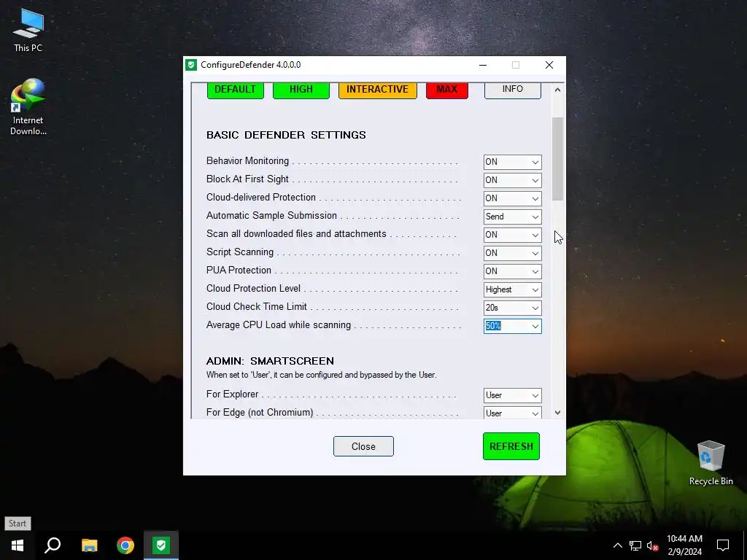This screenshot has height=560, width=747.
Task: Launch Google Chrome from the taskbar
Action: click(125, 545)
